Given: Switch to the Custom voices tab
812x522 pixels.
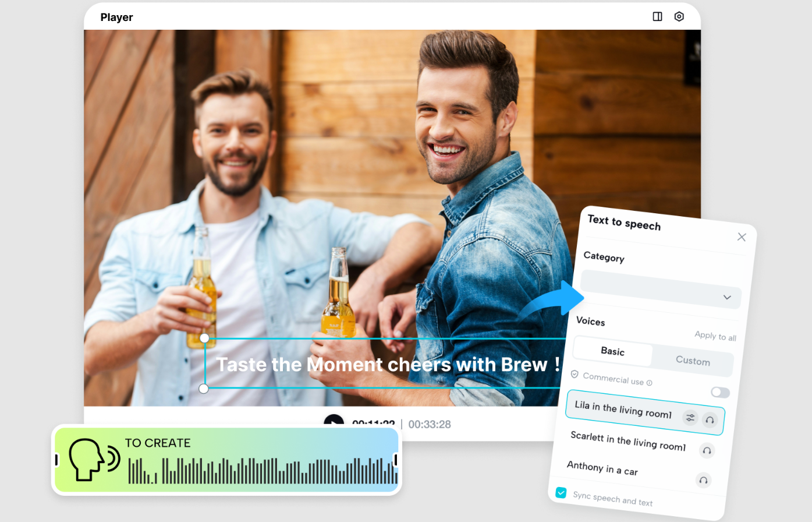Looking at the screenshot, I should pos(693,361).
